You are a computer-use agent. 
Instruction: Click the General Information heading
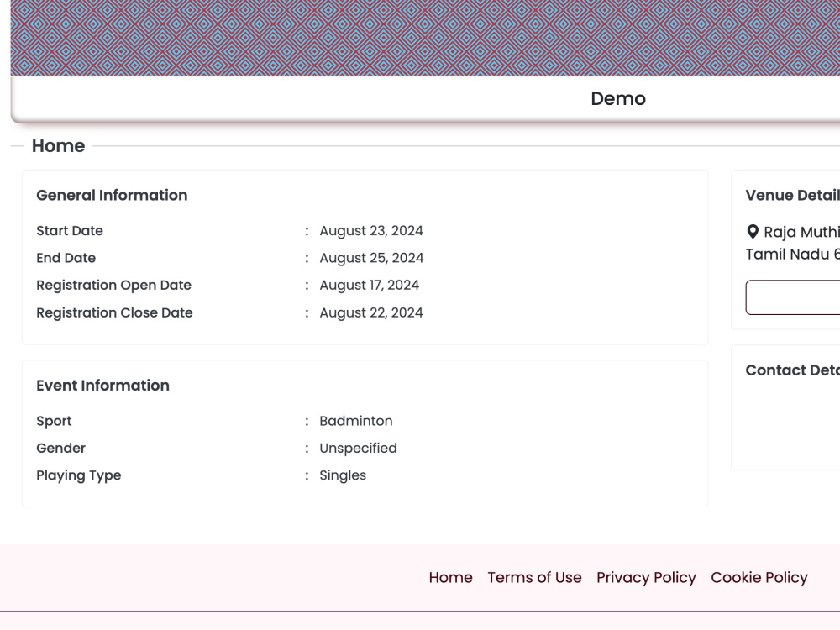tap(112, 195)
